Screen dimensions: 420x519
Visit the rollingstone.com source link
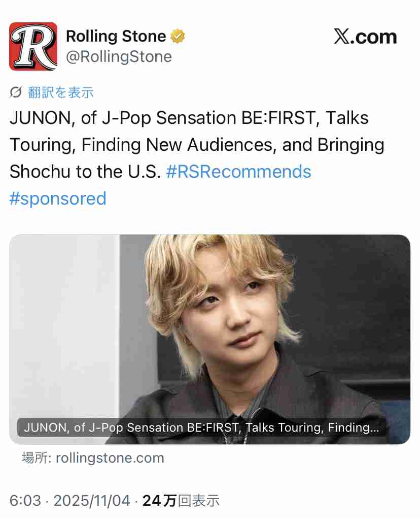coord(110,458)
